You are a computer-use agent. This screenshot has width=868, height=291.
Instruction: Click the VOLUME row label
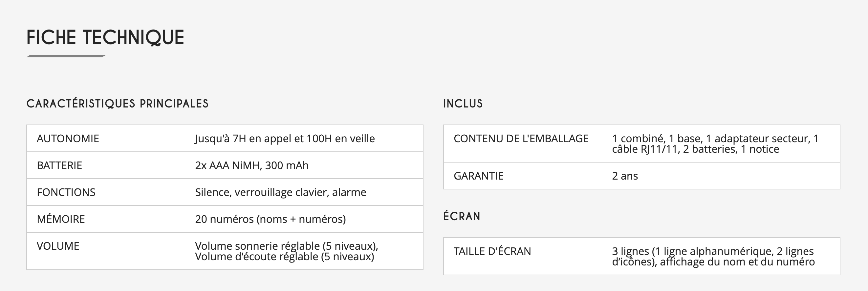coord(58,246)
